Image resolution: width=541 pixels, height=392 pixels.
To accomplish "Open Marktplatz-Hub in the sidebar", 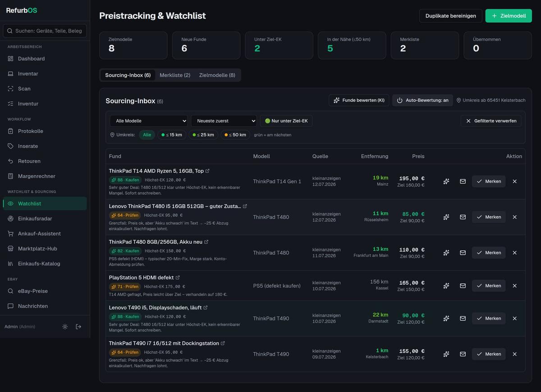I will 45,249.
